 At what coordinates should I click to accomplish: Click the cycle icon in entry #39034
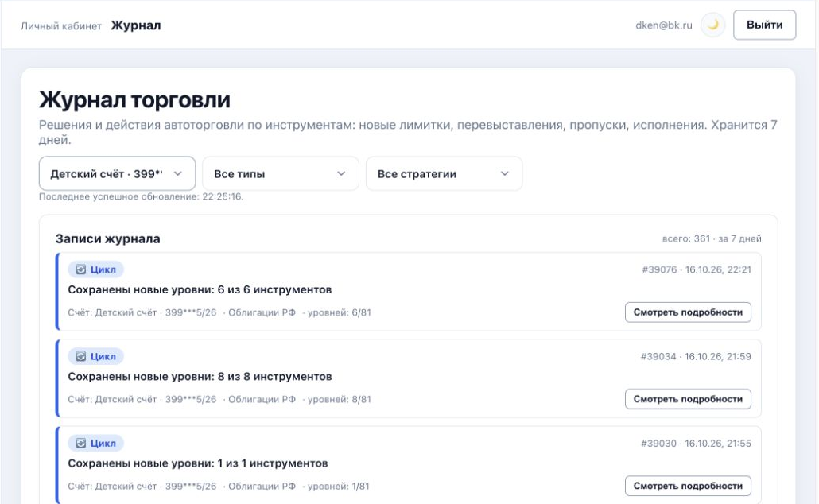coord(80,356)
